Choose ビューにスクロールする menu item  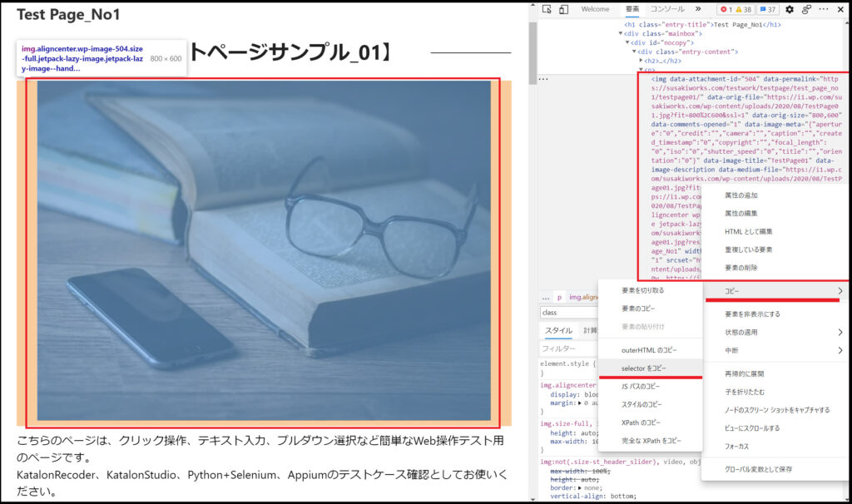point(752,428)
